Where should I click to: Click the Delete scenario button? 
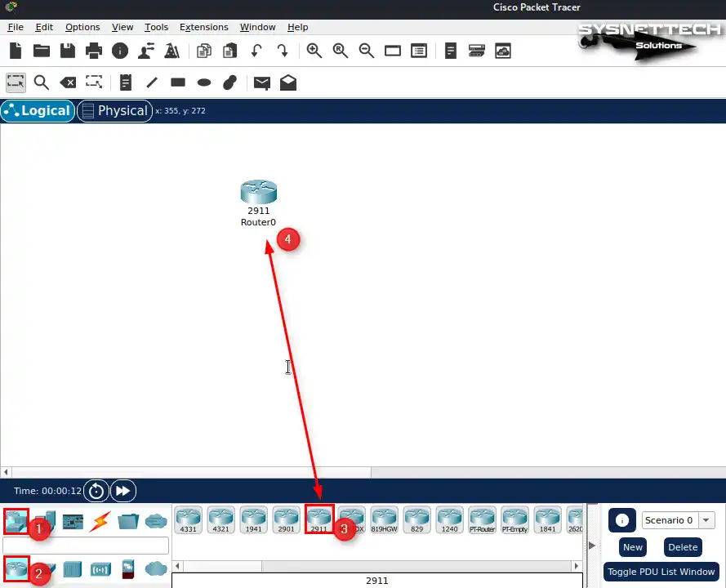tap(683, 547)
